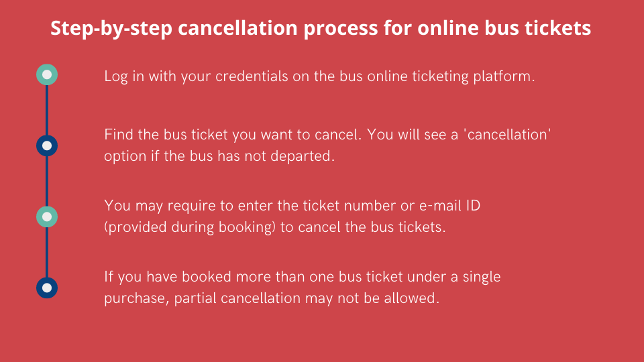Click the '(provided during booking)' text
Viewport: 644px width, 362px height.
pyautogui.click(x=190, y=227)
